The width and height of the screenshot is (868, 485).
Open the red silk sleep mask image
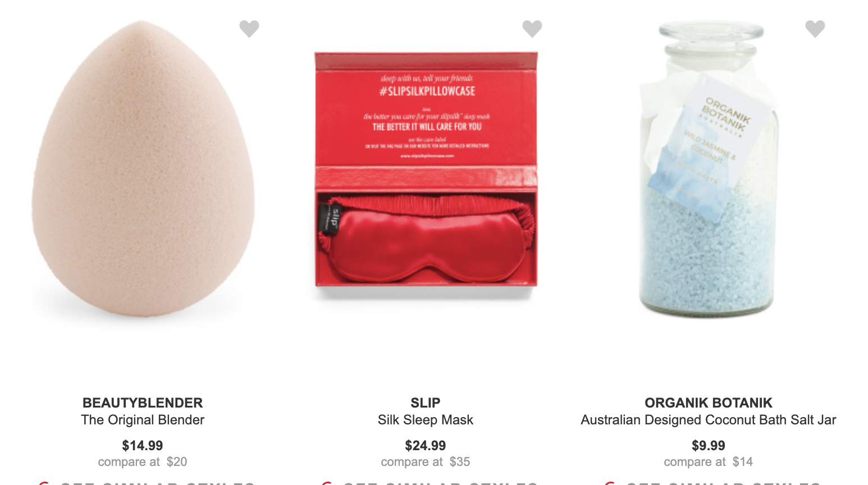[x=426, y=169]
